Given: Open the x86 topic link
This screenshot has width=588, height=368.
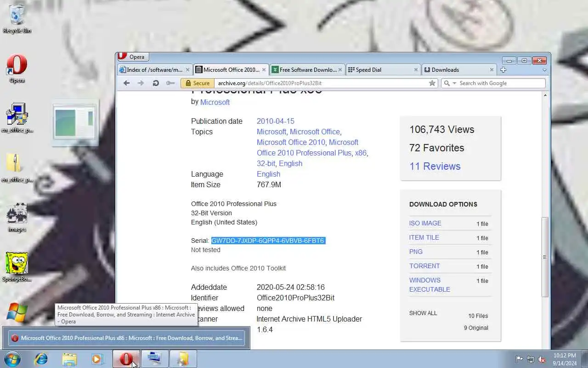Looking at the screenshot, I should point(361,153).
